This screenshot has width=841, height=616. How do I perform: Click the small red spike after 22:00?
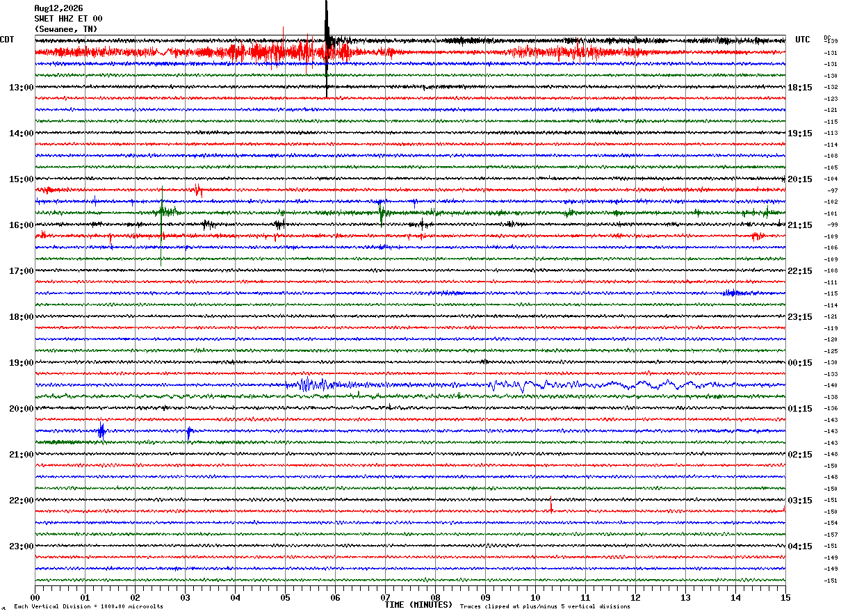(551, 505)
